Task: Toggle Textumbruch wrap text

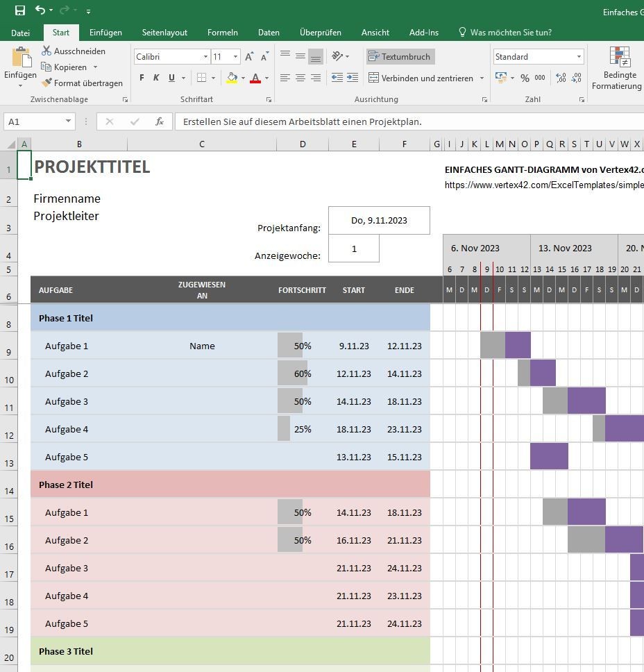Action: pyautogui.click(x=400, y=56)
